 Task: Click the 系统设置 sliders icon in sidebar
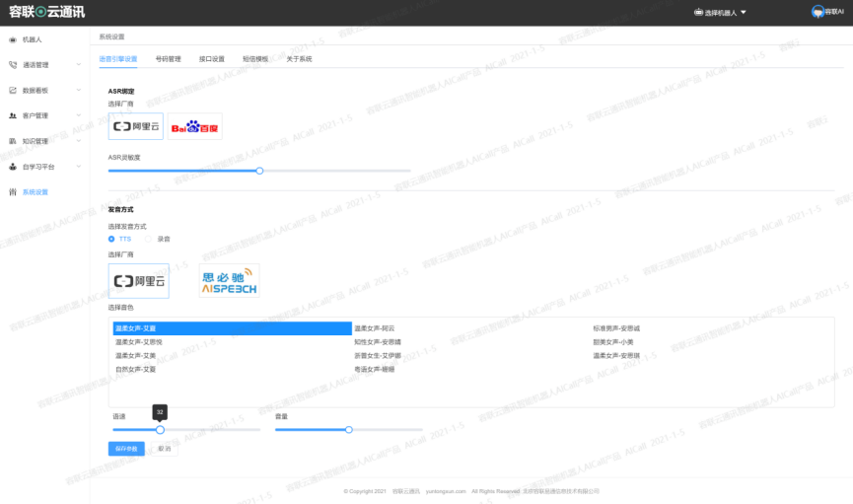[13, 192]
